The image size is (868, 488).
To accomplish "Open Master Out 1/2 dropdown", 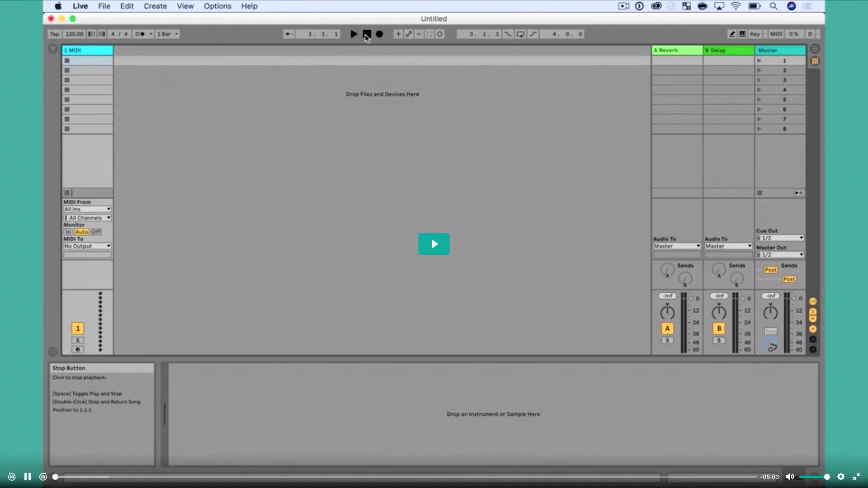I will (x=780, y=255).
